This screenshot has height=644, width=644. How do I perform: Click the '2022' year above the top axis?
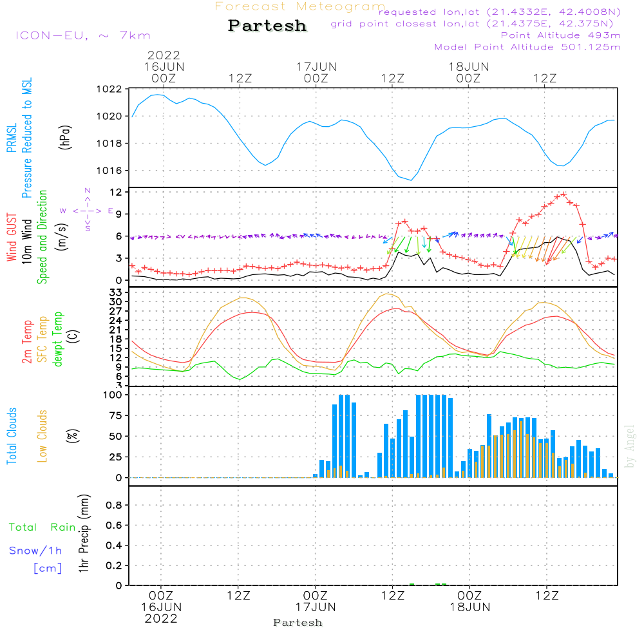pyautogui.click(x=164, y=55)
